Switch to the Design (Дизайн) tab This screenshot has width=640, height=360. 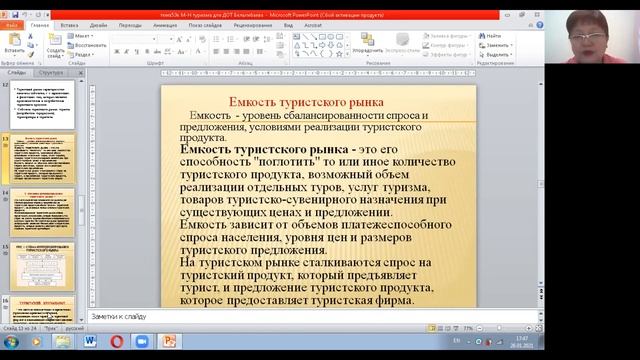click(98, 25)
